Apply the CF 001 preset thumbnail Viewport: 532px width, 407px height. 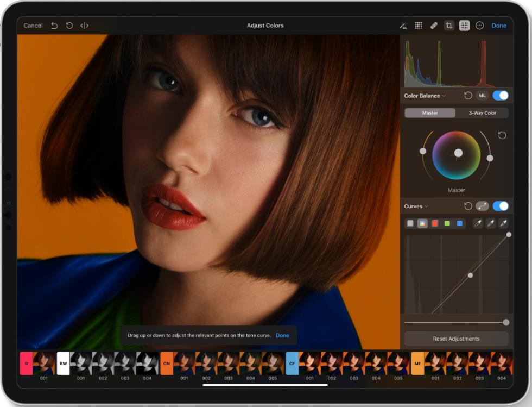coord(310,364)
